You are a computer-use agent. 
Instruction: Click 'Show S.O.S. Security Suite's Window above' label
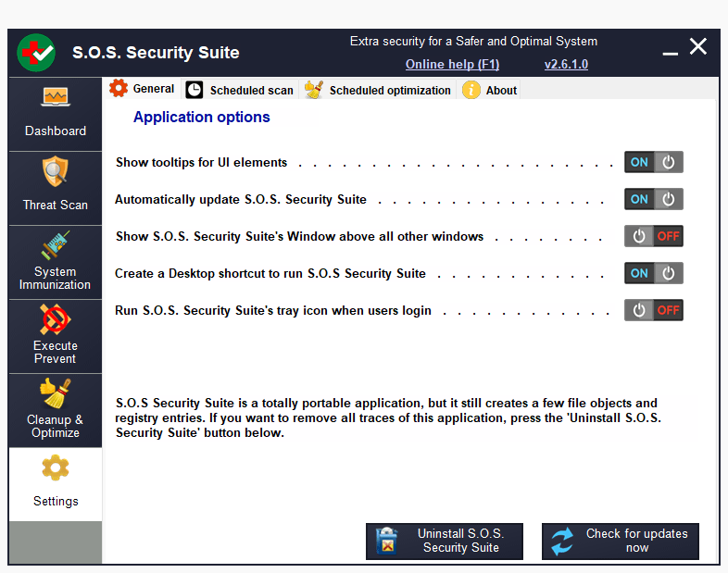click(x=299, y=236)
